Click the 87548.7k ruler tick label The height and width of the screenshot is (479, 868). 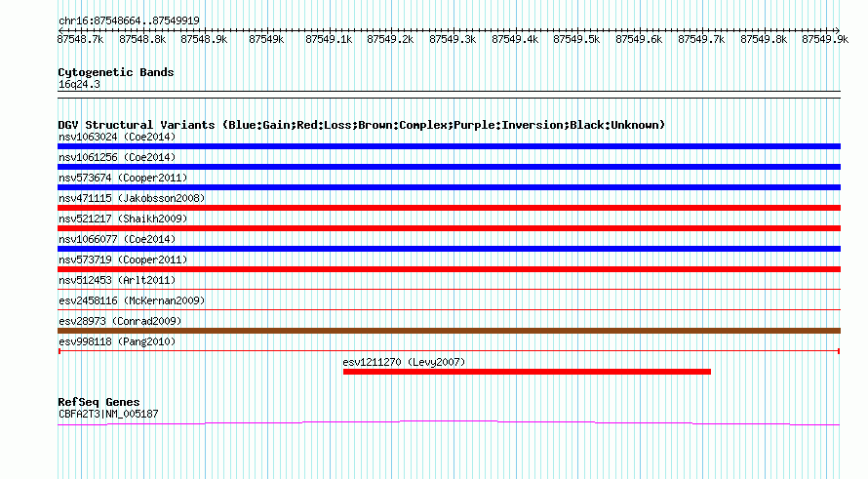[x=80, y=39]
